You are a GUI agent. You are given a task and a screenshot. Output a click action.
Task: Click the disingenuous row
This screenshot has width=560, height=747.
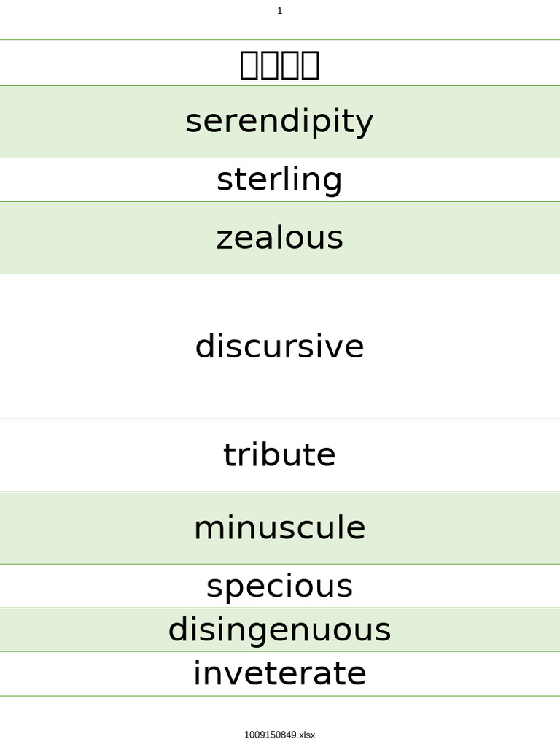(x=280, y=630)
